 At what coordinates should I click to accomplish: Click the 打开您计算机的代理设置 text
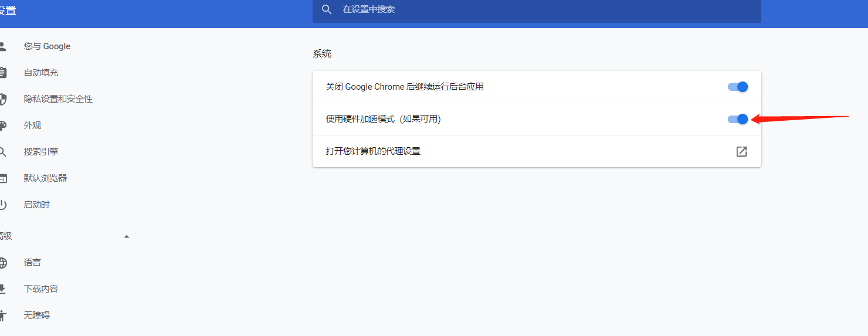click(373, 151)
